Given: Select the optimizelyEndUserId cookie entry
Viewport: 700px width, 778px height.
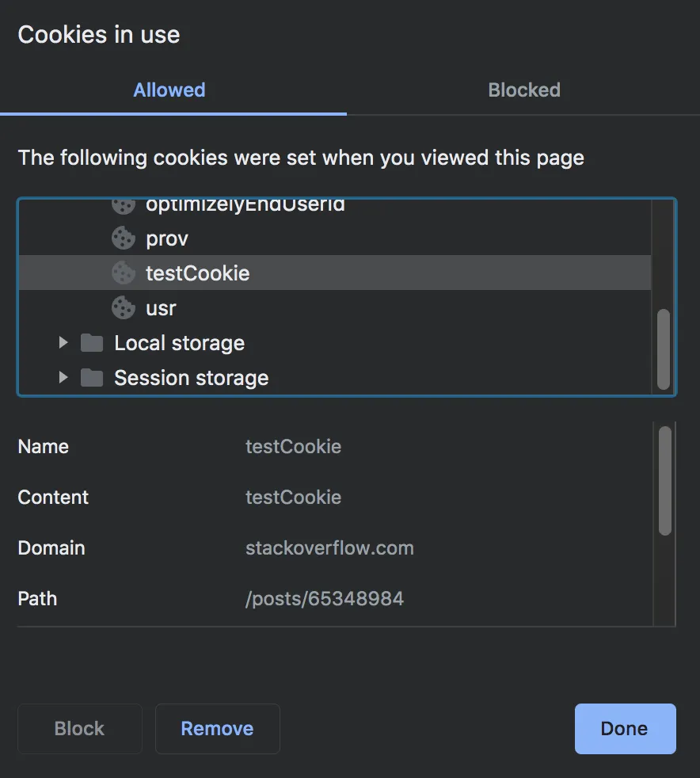Looking at the screenshot, I should click(245, 206).
